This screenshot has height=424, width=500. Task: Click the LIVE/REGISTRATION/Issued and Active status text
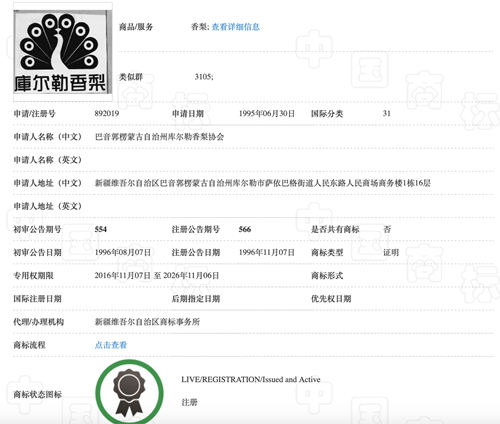pos(251,380)
